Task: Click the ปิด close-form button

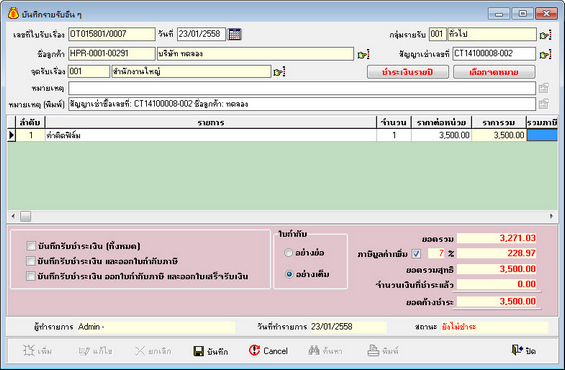Action: pyautogui.click(x=524, y=350)
